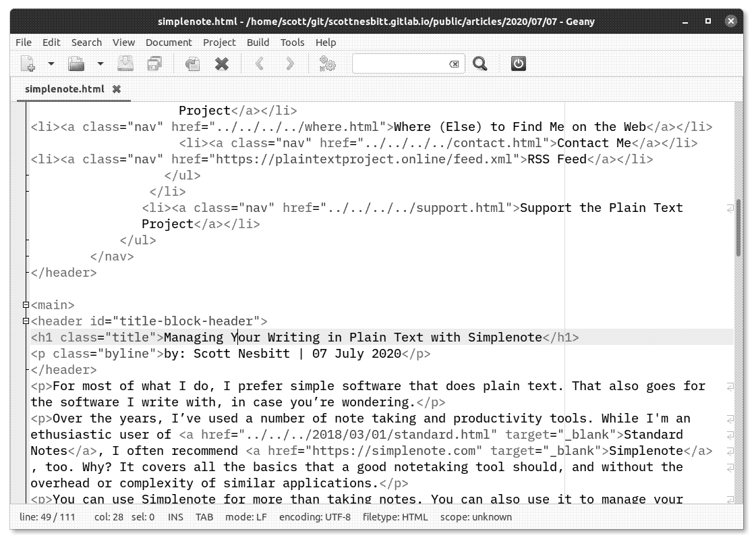Click the vertical scrollbar thumb
Image resolution: width=756 pixels, height=542 pixels.
[x=738, y=228]
